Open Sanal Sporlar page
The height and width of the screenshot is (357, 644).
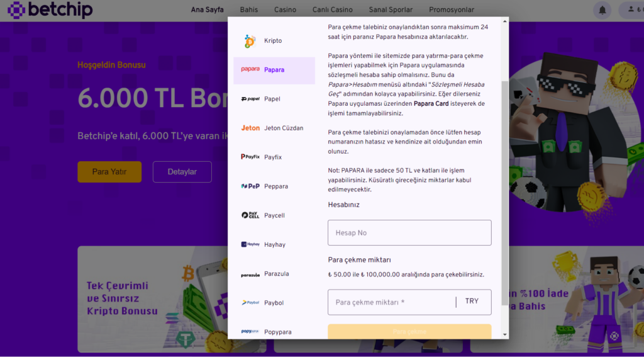[x=391, y=9]
